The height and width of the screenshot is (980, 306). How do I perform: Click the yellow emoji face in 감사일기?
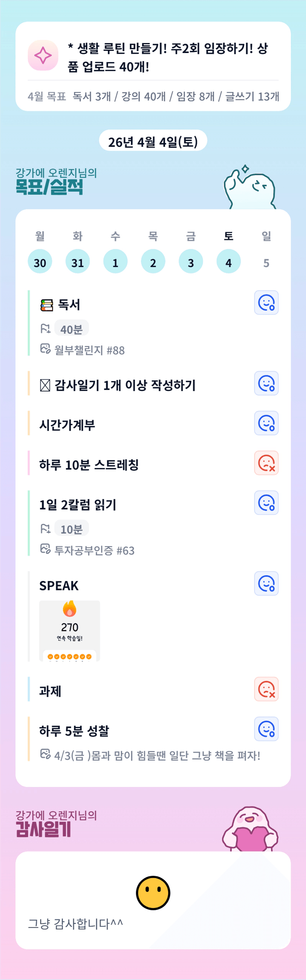(x=153, y=893)
